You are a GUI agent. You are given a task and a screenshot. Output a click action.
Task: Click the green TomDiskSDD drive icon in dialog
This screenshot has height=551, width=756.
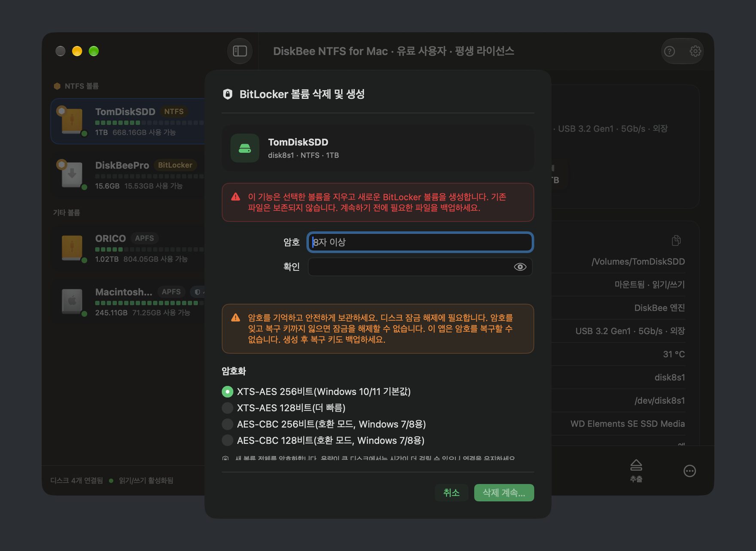coord(245,148)
